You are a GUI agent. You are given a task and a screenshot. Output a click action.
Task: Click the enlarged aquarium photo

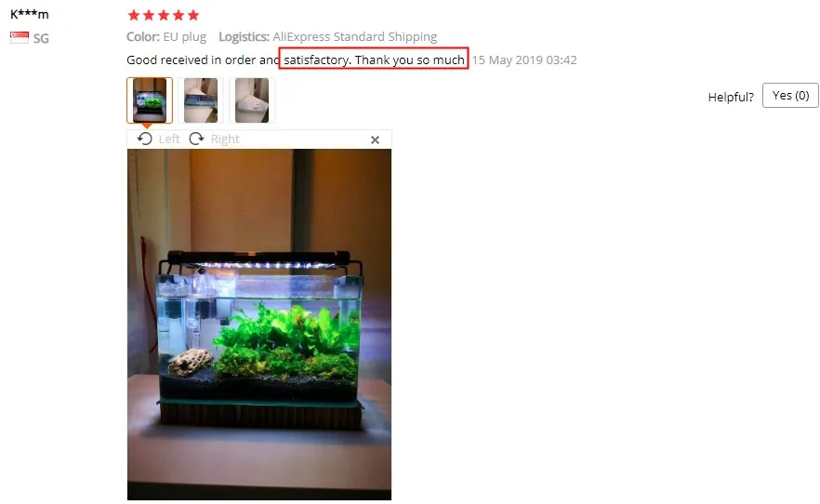[x=259, y=325]
